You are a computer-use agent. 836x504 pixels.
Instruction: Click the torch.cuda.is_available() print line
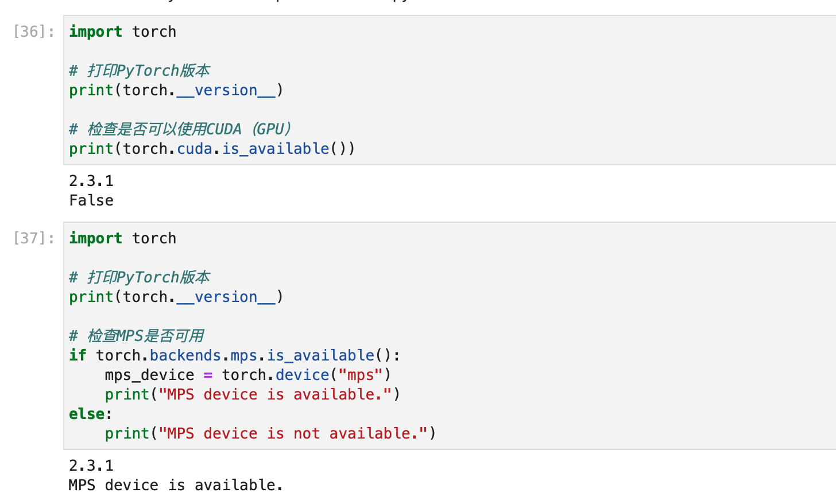(x=212, y=149)
